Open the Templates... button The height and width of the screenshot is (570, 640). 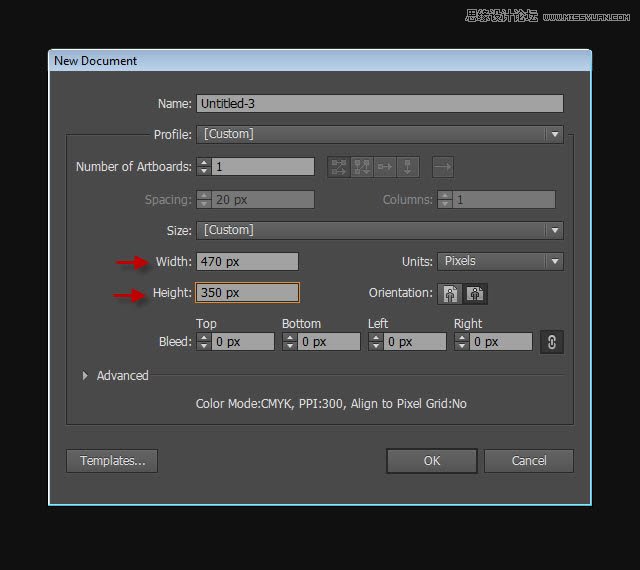(112, 461)
